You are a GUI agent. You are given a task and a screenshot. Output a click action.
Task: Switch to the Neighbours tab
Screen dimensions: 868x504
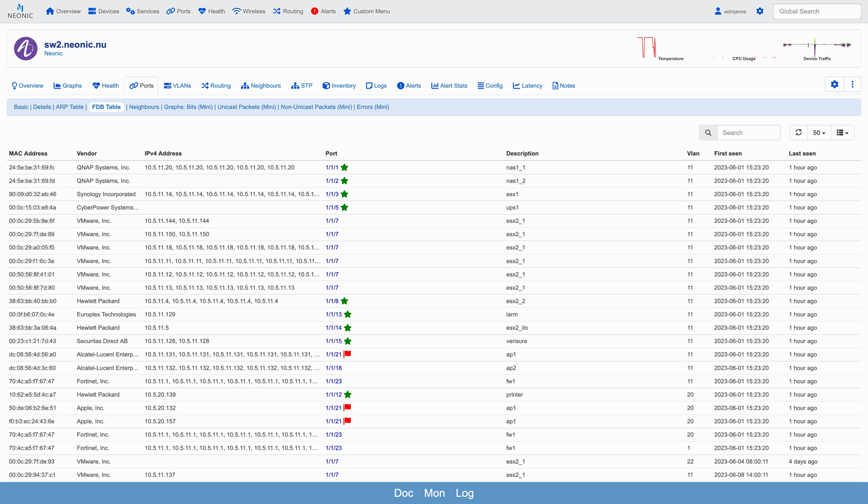tap(261, 85)
